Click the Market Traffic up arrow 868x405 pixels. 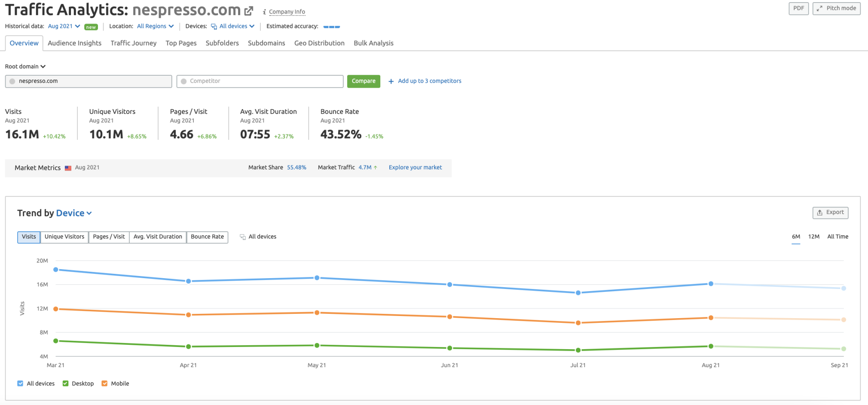pos(376,168)
